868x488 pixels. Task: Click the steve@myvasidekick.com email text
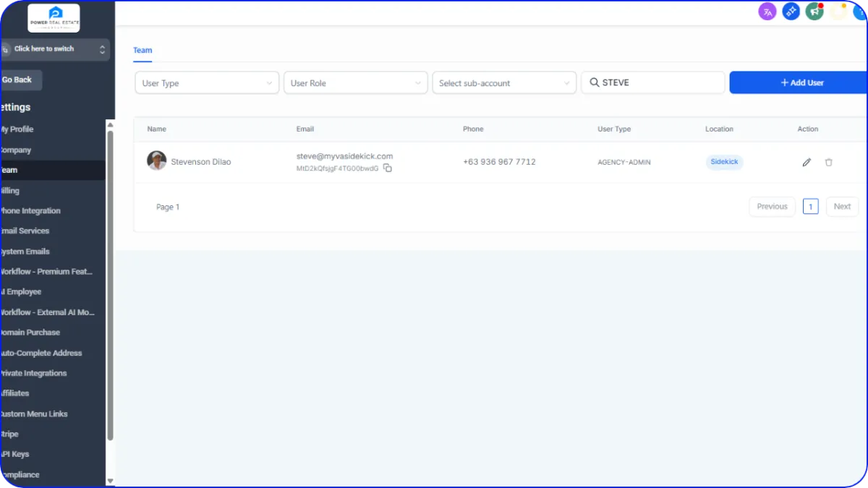click(344, 156)
